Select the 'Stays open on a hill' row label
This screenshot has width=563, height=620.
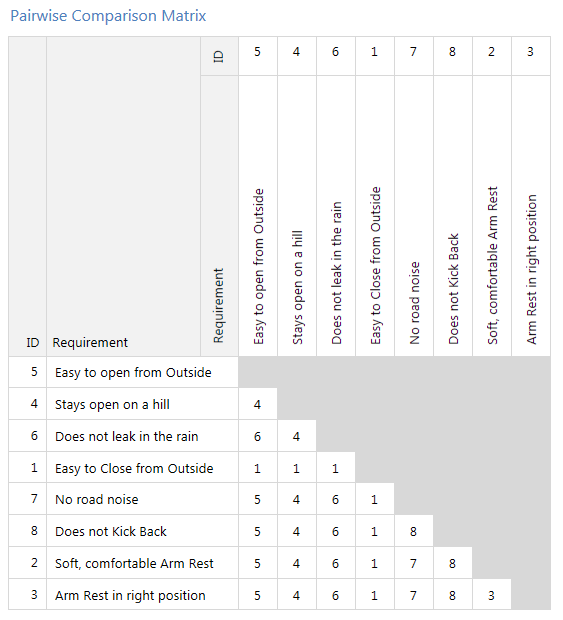(x=112, y=405)
